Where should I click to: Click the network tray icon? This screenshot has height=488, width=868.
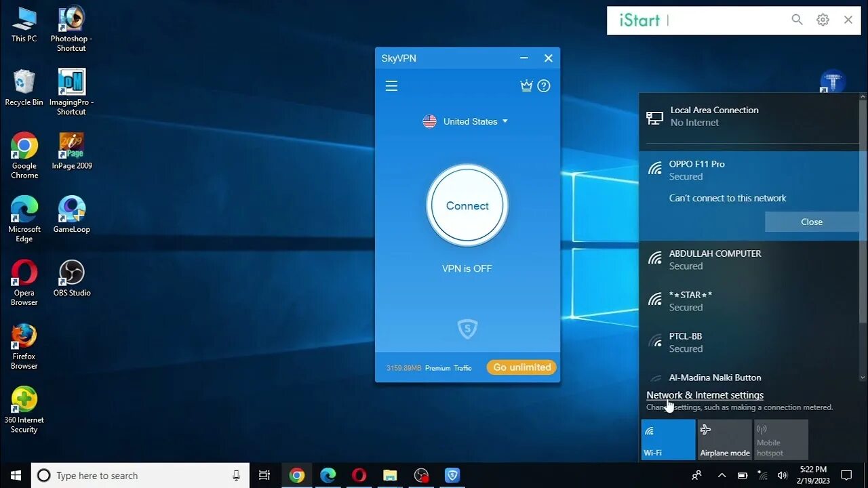(x=762, y=475)
